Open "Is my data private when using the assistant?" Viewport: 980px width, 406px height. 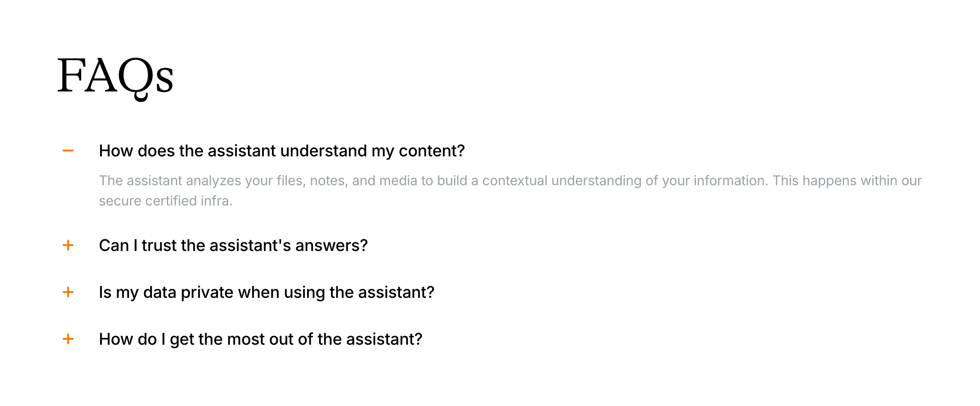(267, 292)
